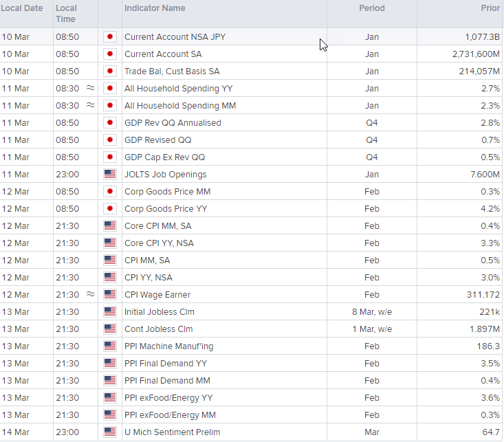Click Japan flag beside GDP Cap Ex Rev QQ
The width and height of the screenshot is (504, 442).
pos(110,157)
